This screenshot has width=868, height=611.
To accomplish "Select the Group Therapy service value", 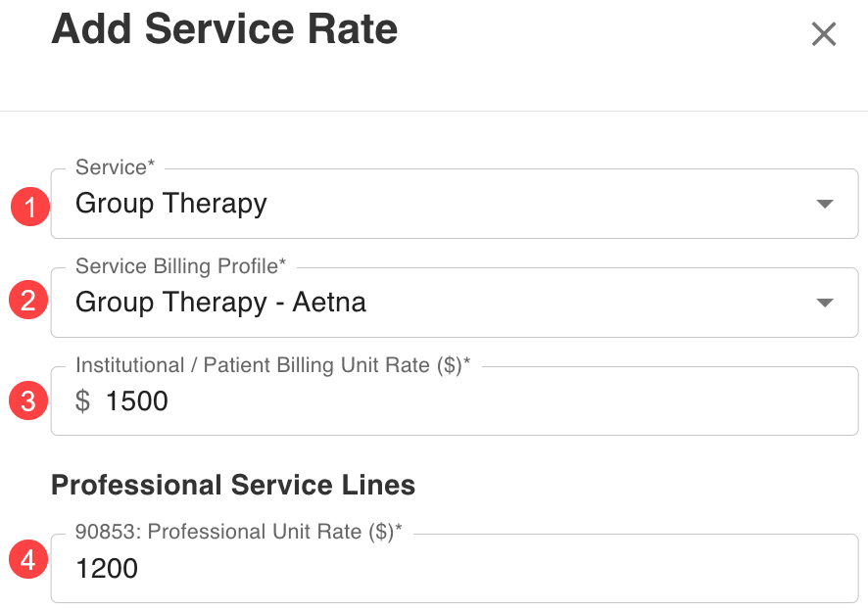I will click(x=171, y=204).
